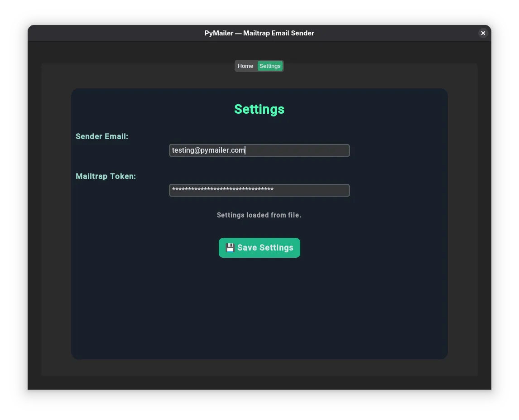Click the Save Settings button text label
Screen dimensions: 519x420
pos(265,247)
